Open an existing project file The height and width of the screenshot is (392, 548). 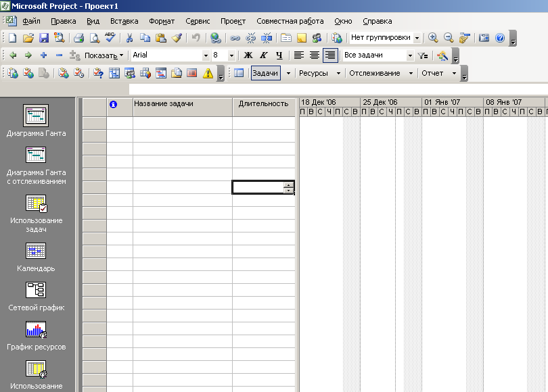point(28,38)
